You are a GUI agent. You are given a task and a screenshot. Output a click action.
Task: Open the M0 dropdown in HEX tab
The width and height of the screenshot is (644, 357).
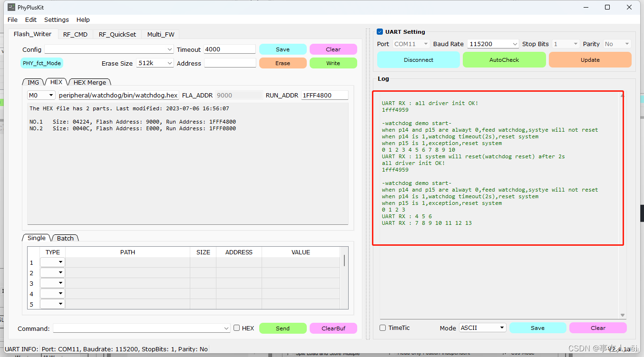click(41, 95)
